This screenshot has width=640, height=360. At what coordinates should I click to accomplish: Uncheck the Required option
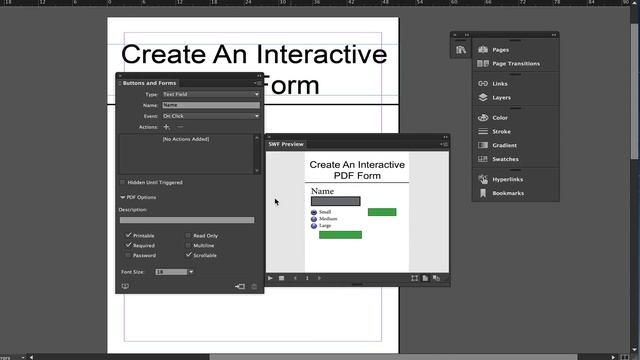click(x=129, y=245)
